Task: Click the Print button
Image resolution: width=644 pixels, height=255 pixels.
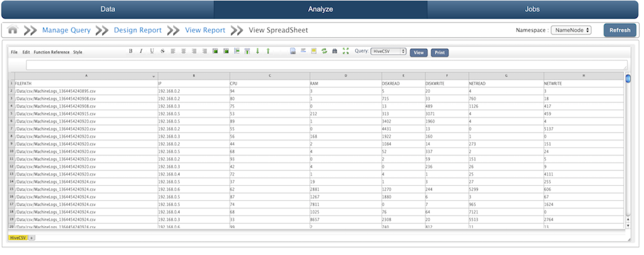Action: 440,53
